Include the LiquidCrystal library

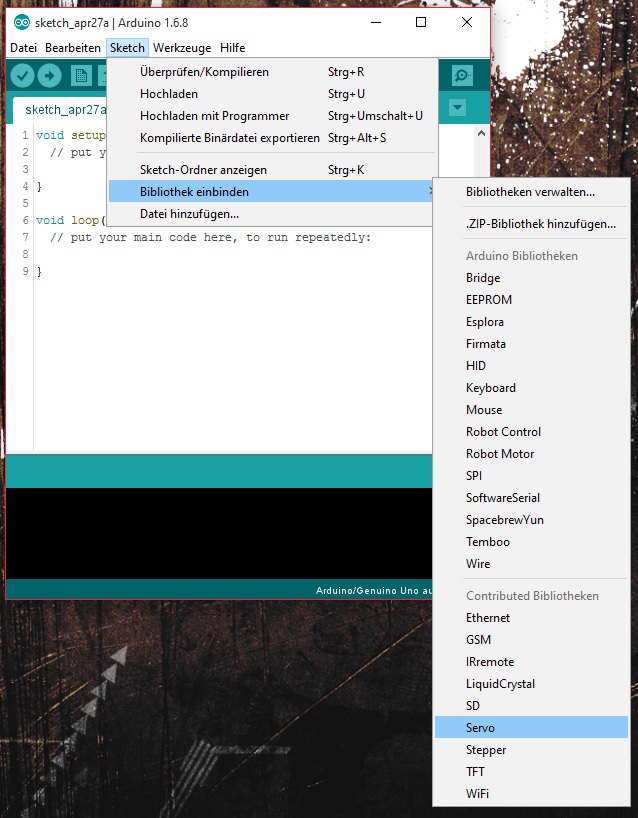(x=531, y=684)
